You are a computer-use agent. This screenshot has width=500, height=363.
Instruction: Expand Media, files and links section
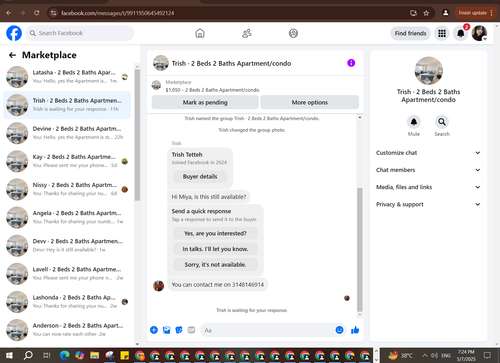(428, 187)
